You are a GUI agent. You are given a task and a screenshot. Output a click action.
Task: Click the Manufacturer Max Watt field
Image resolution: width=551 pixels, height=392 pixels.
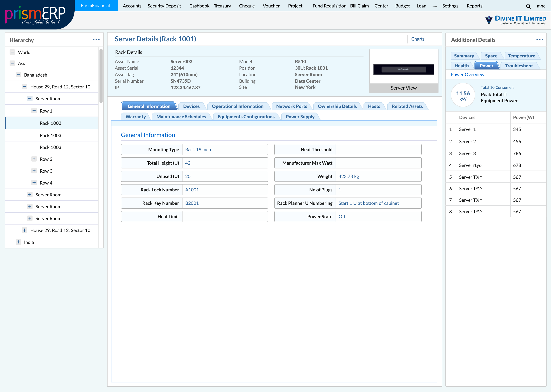tap(378, 163)
